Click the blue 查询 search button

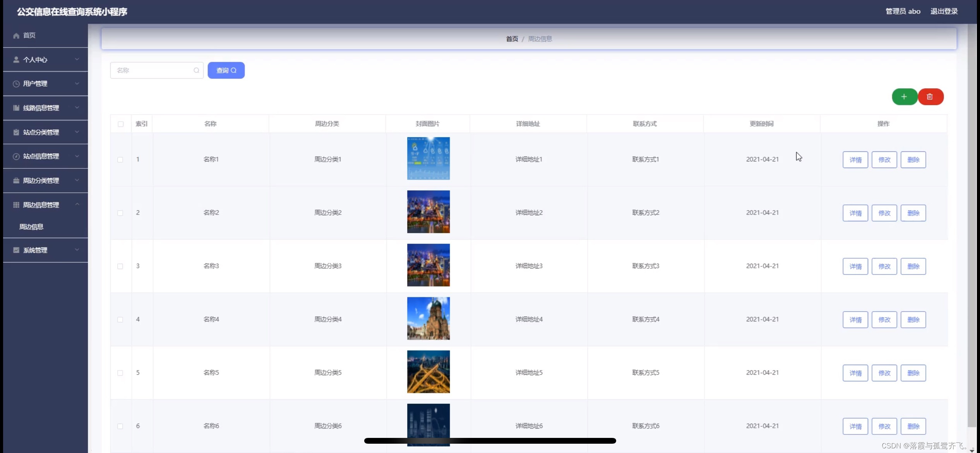click(x=226, y=70)
